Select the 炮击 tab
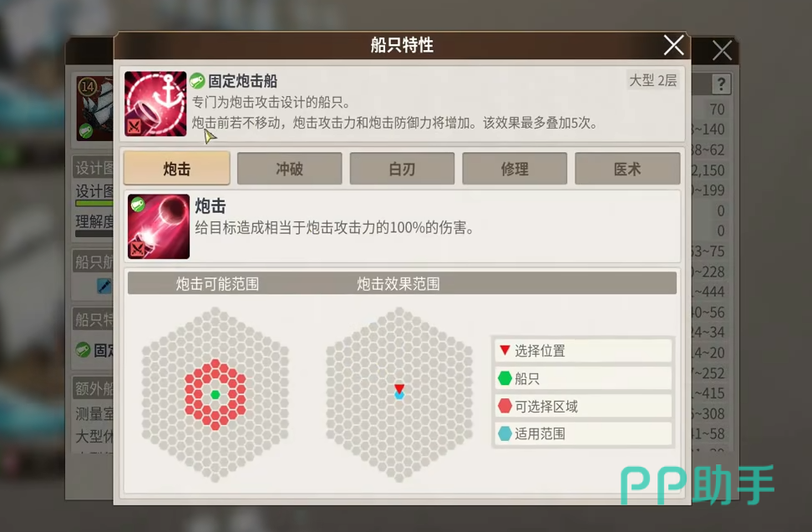This screenshot has width=812, height=532. coord(176,169)
